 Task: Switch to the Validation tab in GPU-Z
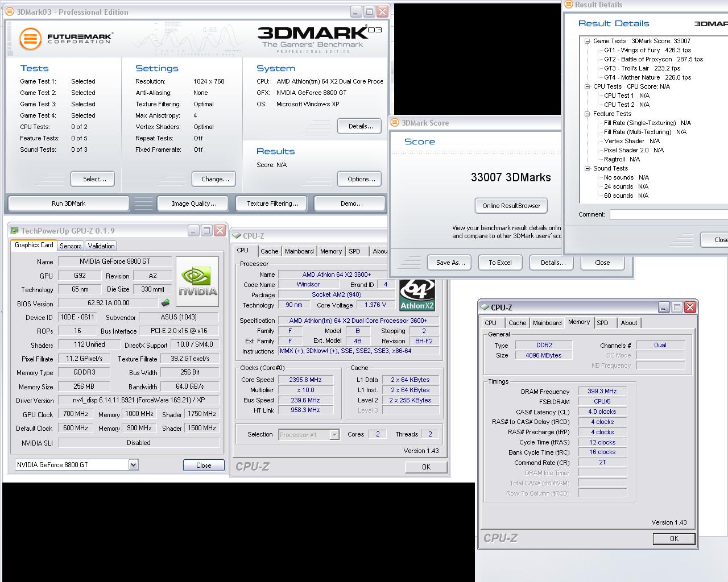pos(101,246)
